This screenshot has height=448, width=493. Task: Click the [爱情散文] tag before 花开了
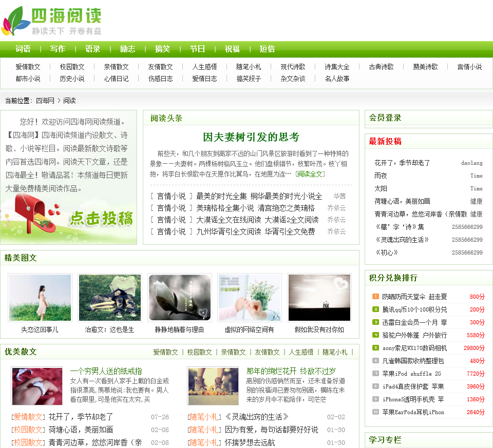(28, 417)
